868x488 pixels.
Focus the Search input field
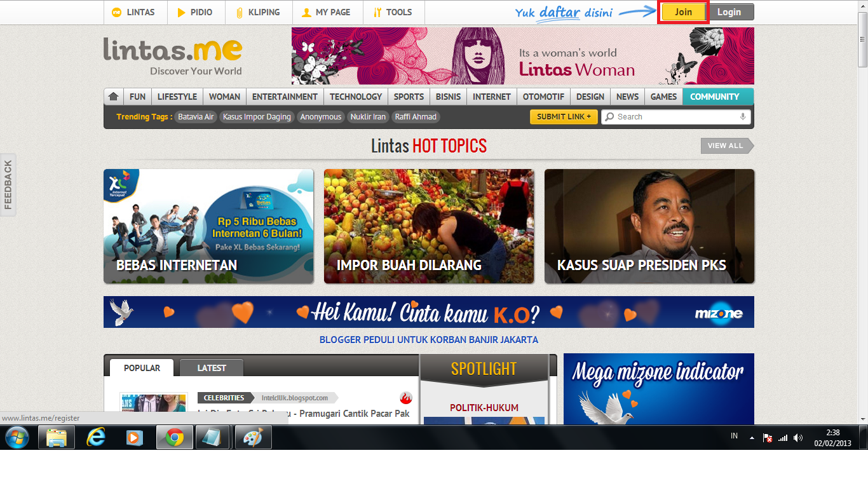point(675,117)
